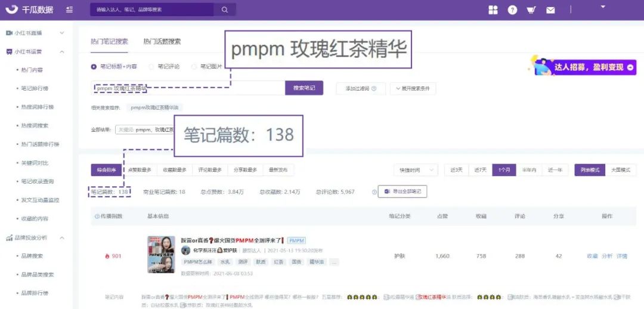
Task: Click the top search input field
Action: [x=152, y=10]
